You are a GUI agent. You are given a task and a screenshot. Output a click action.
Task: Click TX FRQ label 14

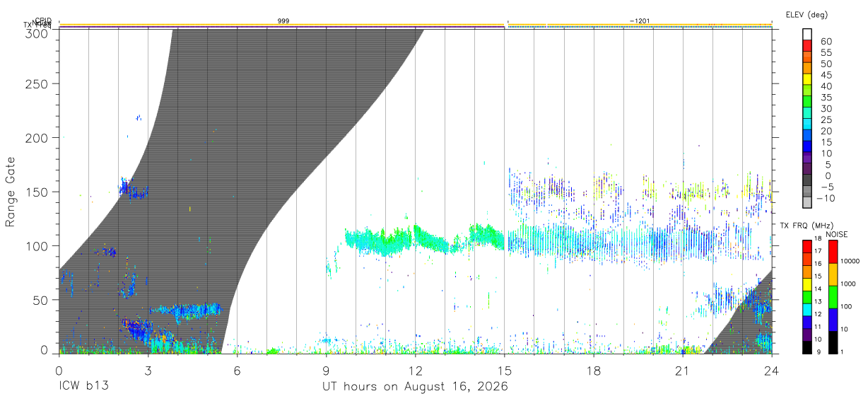click(818, 289)
